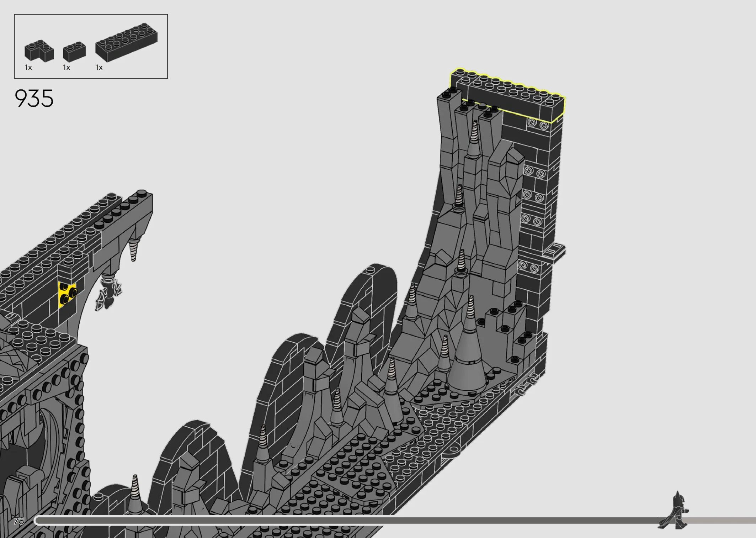The width and height of the screenshot is (756, 538).
Task: Select the corner brick in parts box
Action: pos(39,51)
